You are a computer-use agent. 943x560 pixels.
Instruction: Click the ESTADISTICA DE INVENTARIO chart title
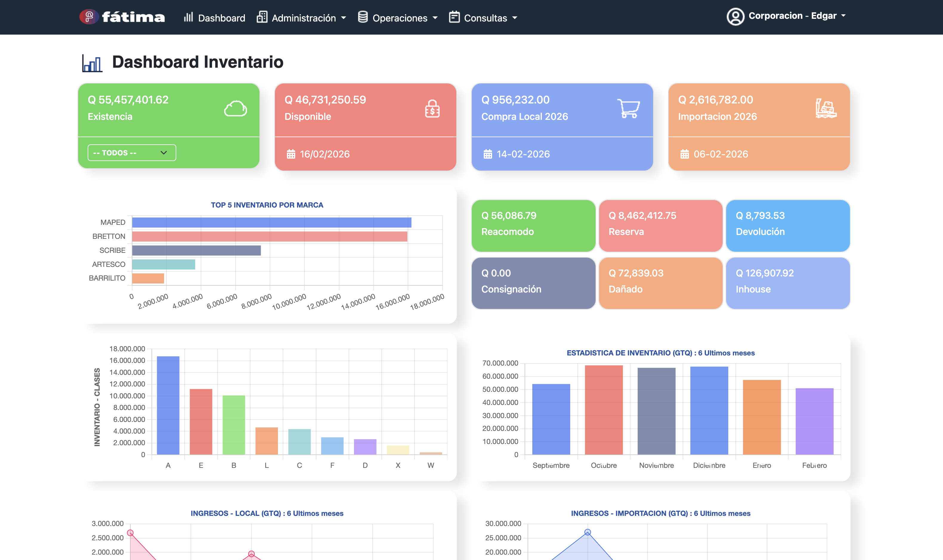tap(660, 353)
